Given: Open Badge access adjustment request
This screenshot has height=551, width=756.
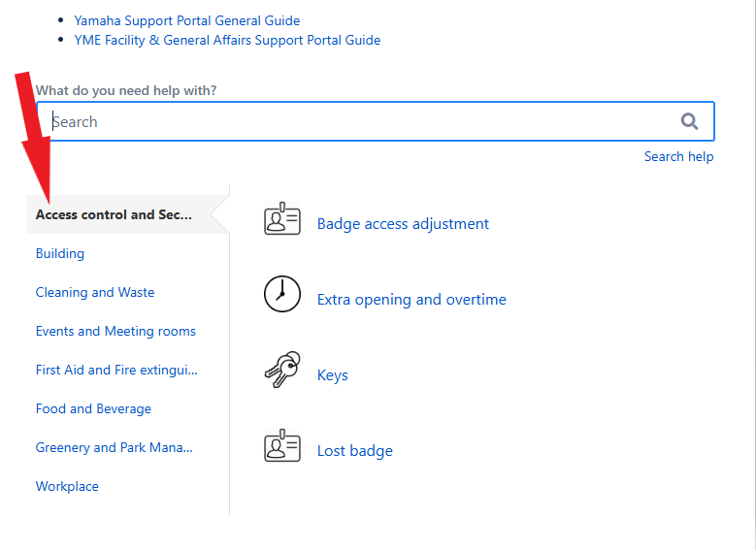Looking at the screenshot, I should click(x=403, y=224).
